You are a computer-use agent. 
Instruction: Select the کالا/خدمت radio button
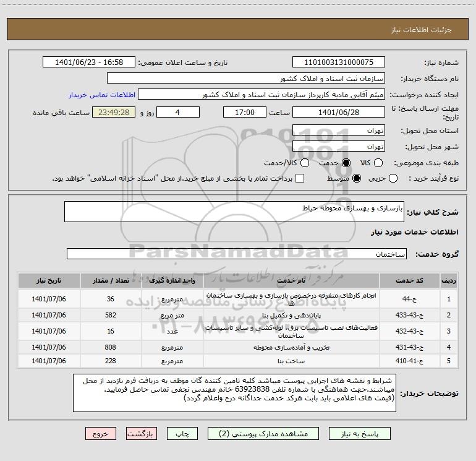[x=305, y=163]
